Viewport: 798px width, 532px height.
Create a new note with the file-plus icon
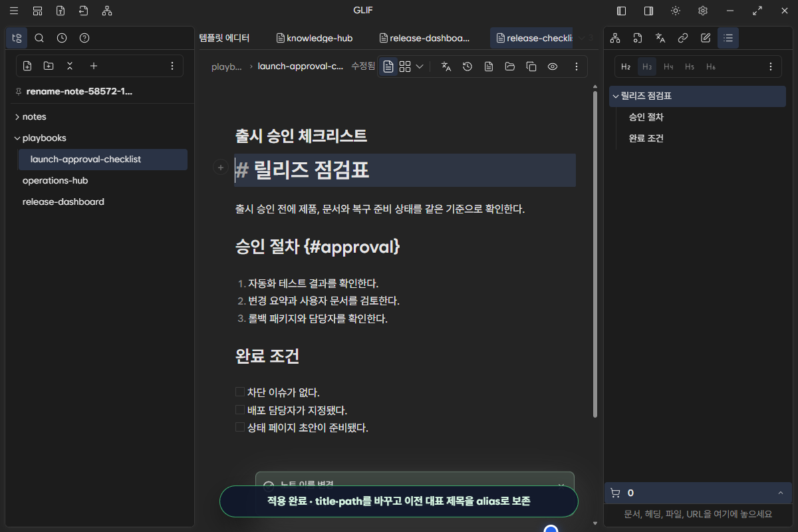(x=27, y=66)
